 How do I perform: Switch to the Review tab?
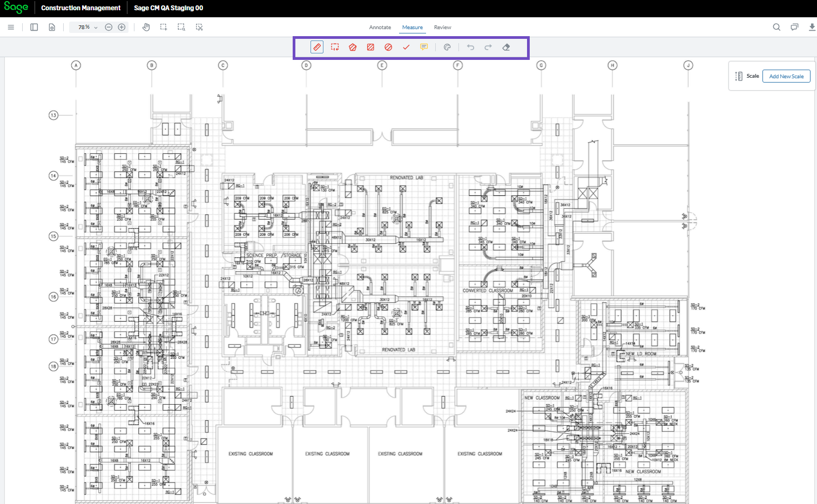(x=442, y=27)
